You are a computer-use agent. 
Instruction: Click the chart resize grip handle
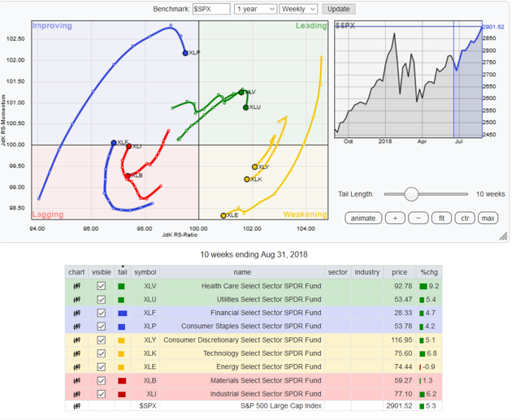click(503, 236)
